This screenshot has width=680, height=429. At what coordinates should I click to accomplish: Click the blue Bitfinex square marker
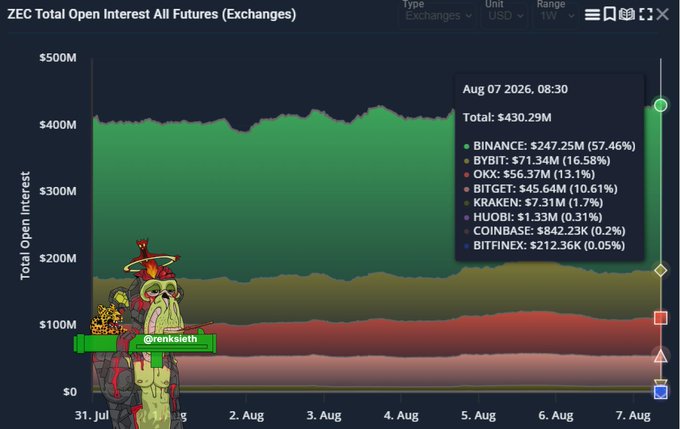click(x=660, y=392)
